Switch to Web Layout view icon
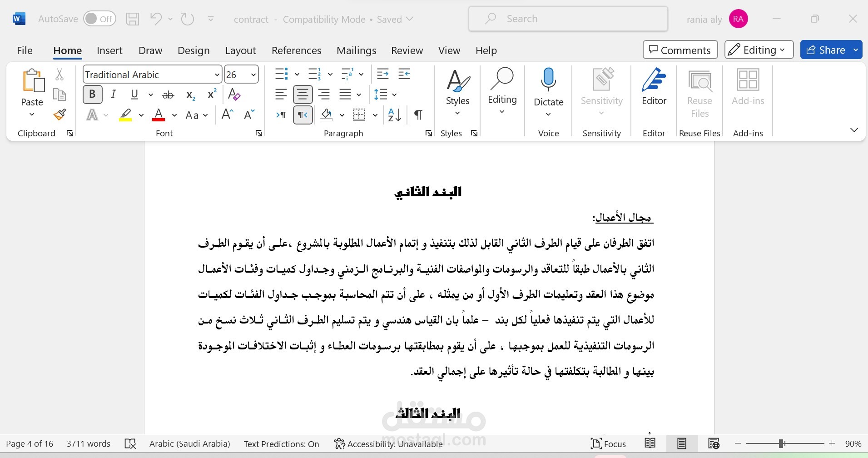 pos(714,443)
